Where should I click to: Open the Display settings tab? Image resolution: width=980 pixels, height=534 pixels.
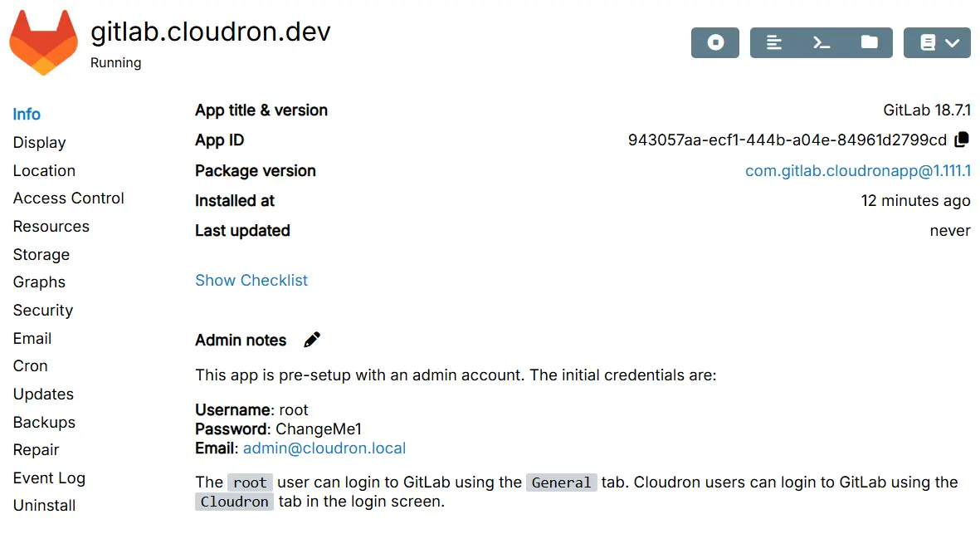pos(40,143)
